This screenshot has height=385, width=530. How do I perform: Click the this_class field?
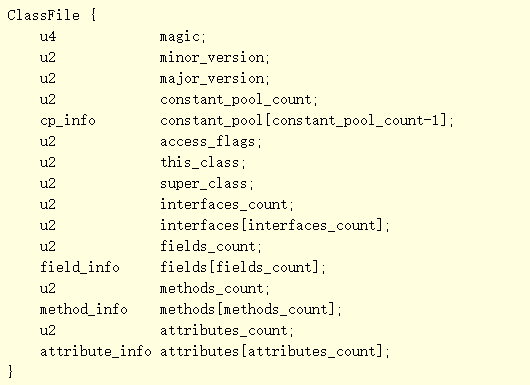tap(200, 163)
